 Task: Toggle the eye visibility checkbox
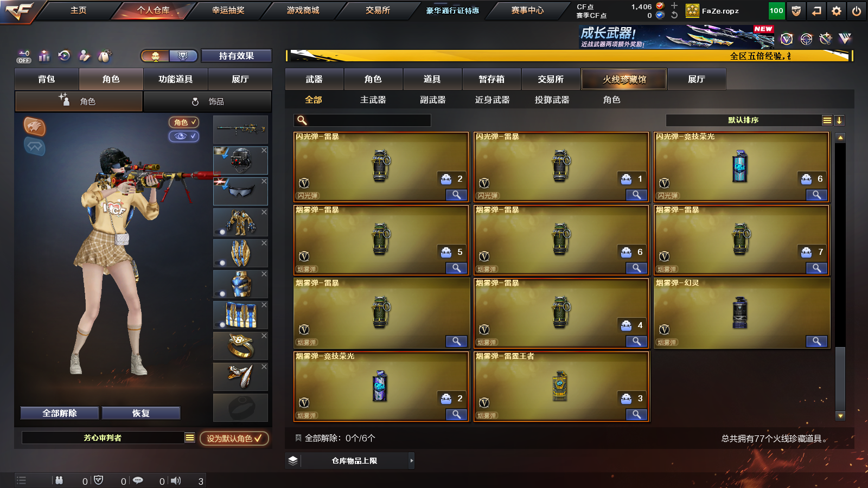click(x=184, y=136)
